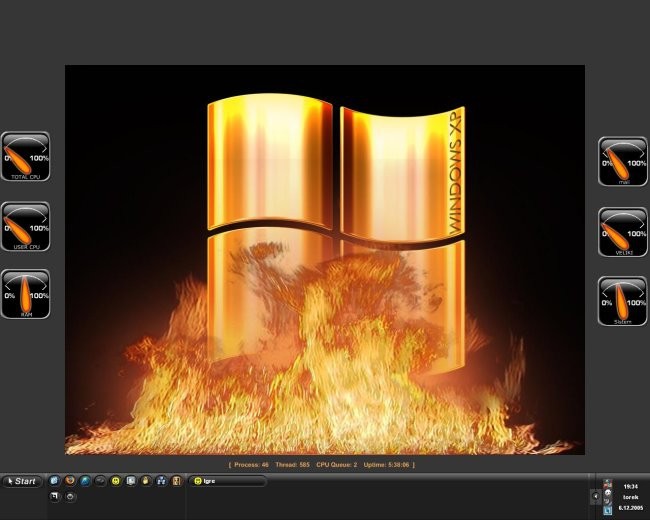The width and height of the screenshot is (650, 520).
Task: Click the RAM gauge widget
Action: tap(25, 294)
